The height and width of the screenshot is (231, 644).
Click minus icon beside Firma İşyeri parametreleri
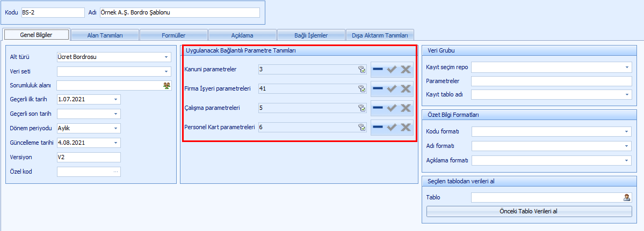(378, 88)
